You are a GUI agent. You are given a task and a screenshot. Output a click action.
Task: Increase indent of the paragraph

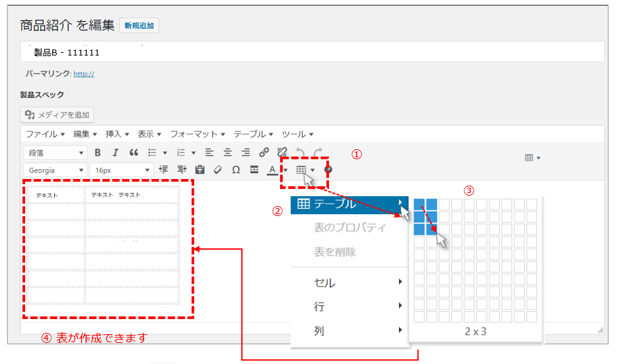pos(182,170)
